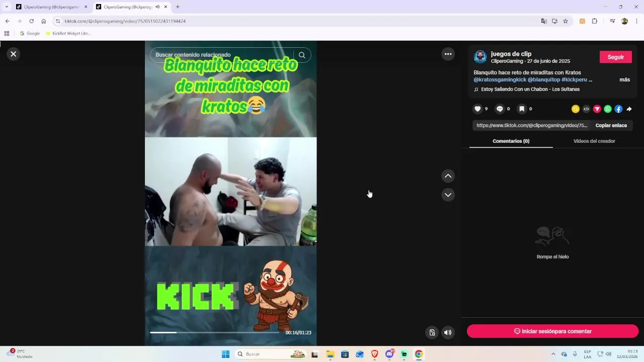Open comments via speech bubble icon
Screen dimensions: 644x362
[x=500, y=109]
